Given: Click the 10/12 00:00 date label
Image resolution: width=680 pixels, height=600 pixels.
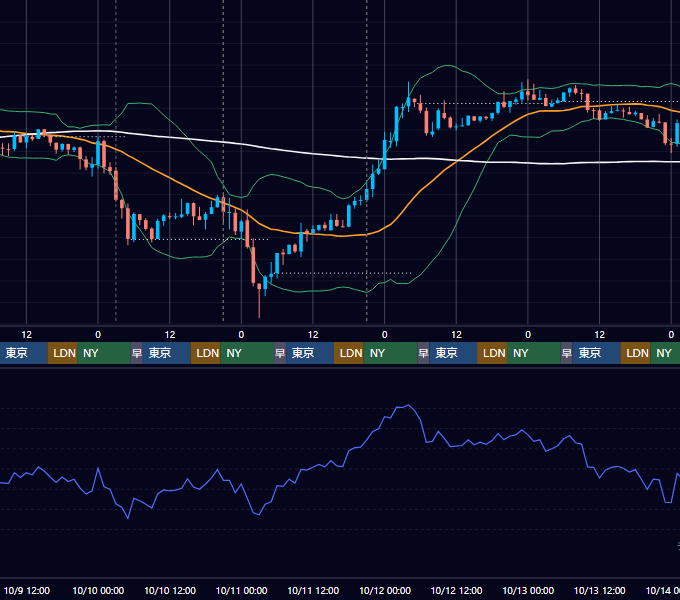Looking at the screenshot, I should [x=385, y=590].
